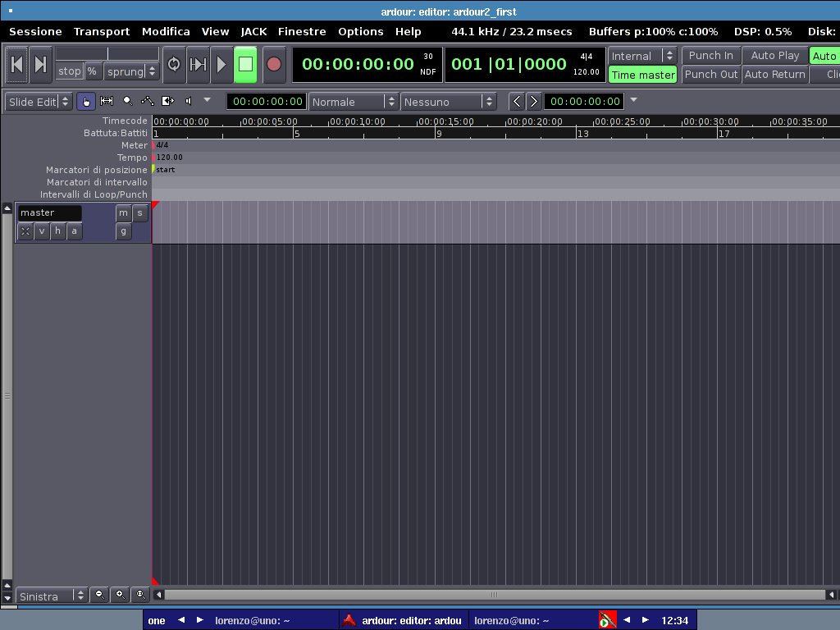
Task: Click the Punch In button
Action: [x=710, y=56]
